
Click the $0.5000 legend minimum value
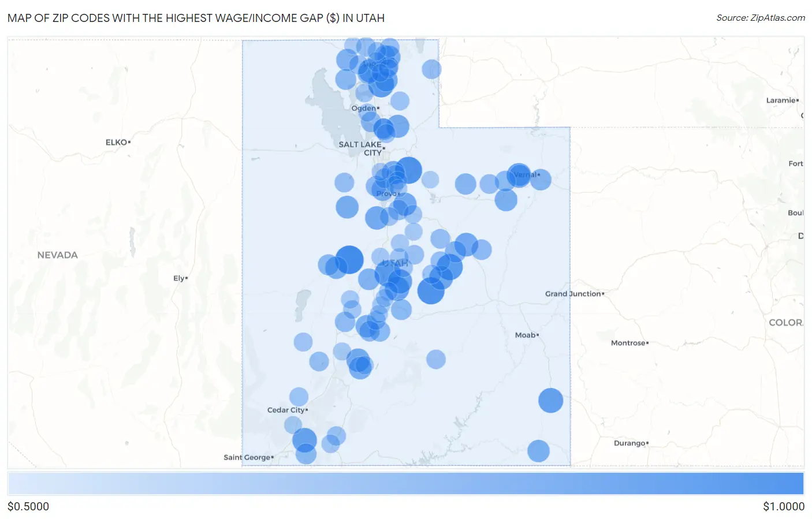point(28,506)
